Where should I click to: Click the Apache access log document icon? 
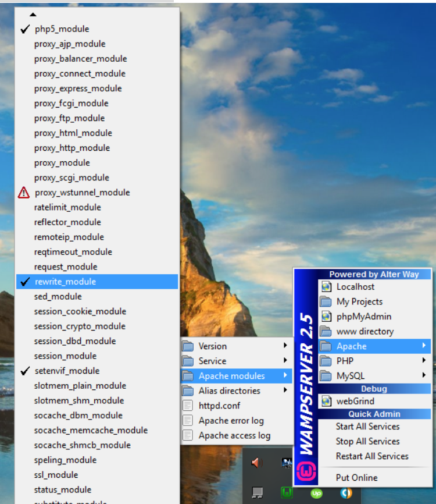(188, 435)
